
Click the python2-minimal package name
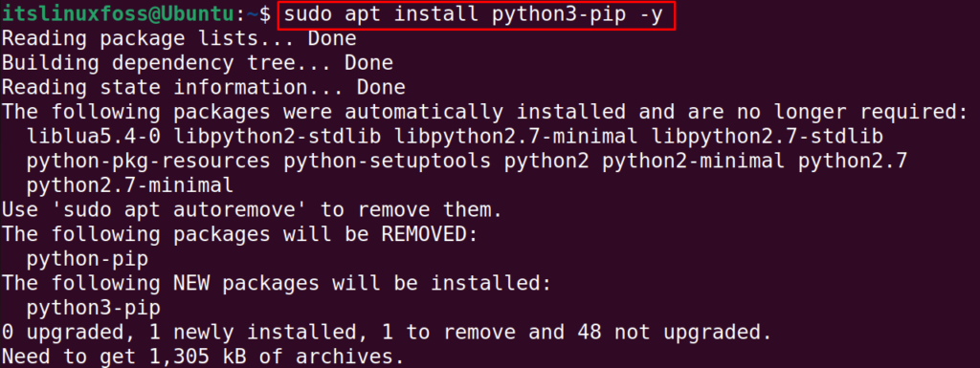(x=694, y=161)
